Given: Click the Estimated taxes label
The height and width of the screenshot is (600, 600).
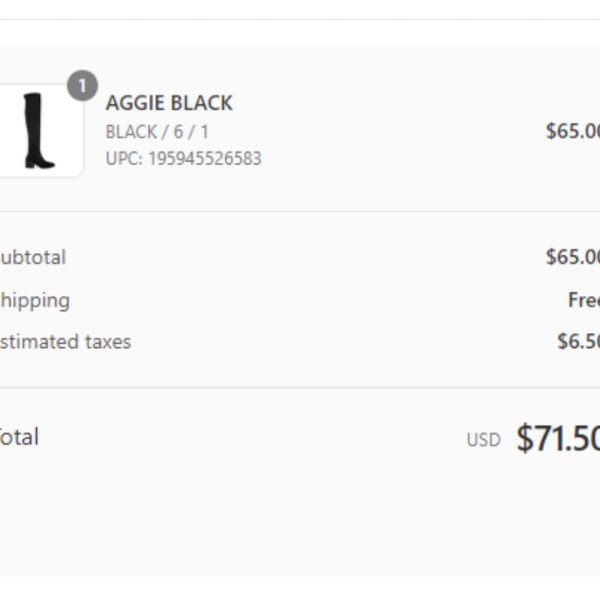Looking at the screenshot, I should 65,342.
